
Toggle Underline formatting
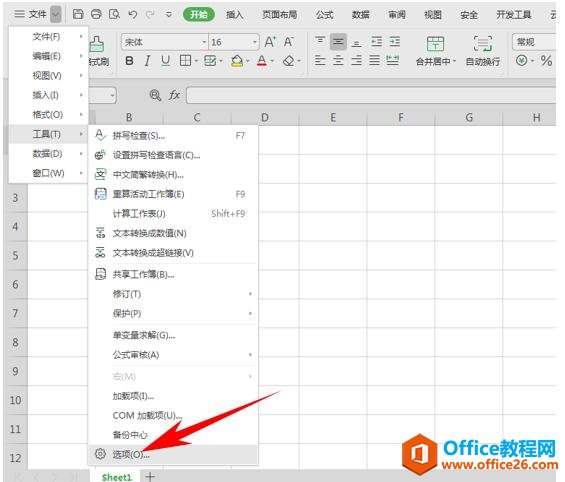tap(165, 61)
